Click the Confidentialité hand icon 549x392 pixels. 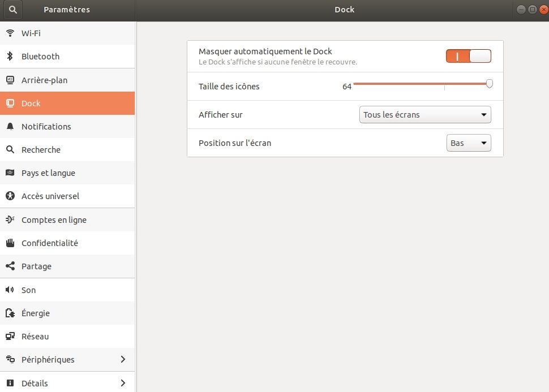click(10, 243)
